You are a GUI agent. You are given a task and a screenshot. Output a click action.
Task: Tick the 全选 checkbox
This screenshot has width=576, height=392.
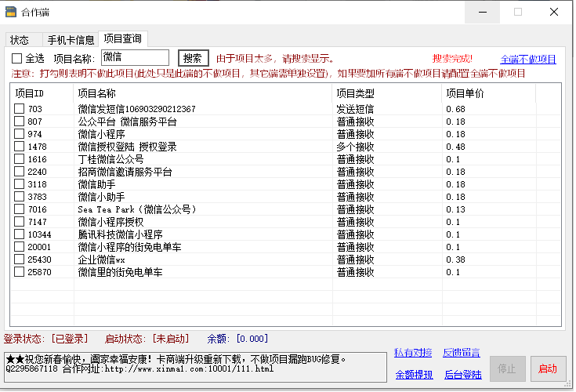tap(16, 59)
